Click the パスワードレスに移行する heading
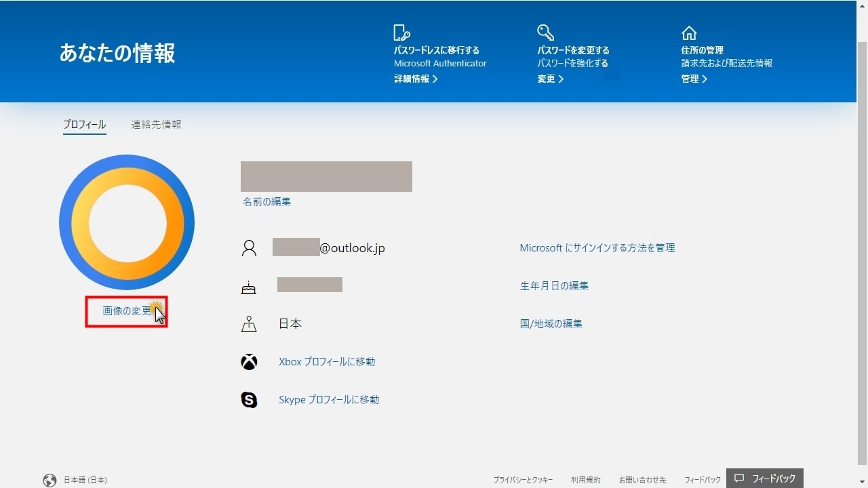Image resolution: width=868 pixels, height=488 pixels. tap(437, 50)
